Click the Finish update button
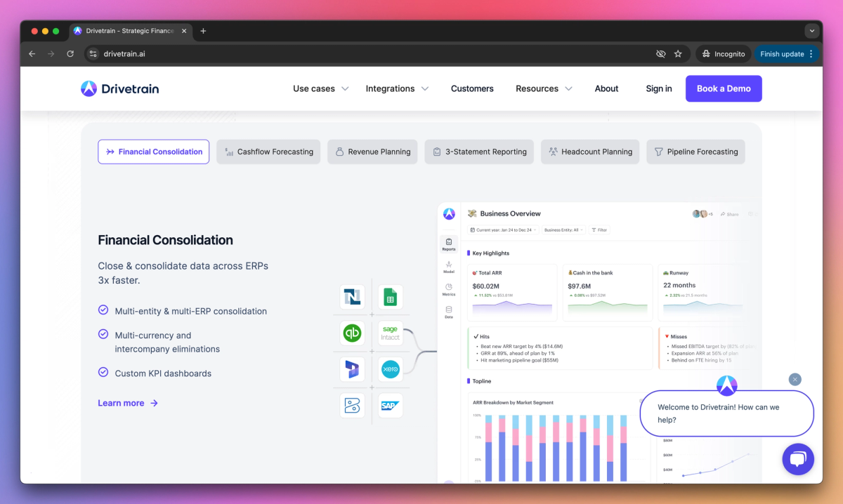843x504 pixels. click(x=787, y=53)
